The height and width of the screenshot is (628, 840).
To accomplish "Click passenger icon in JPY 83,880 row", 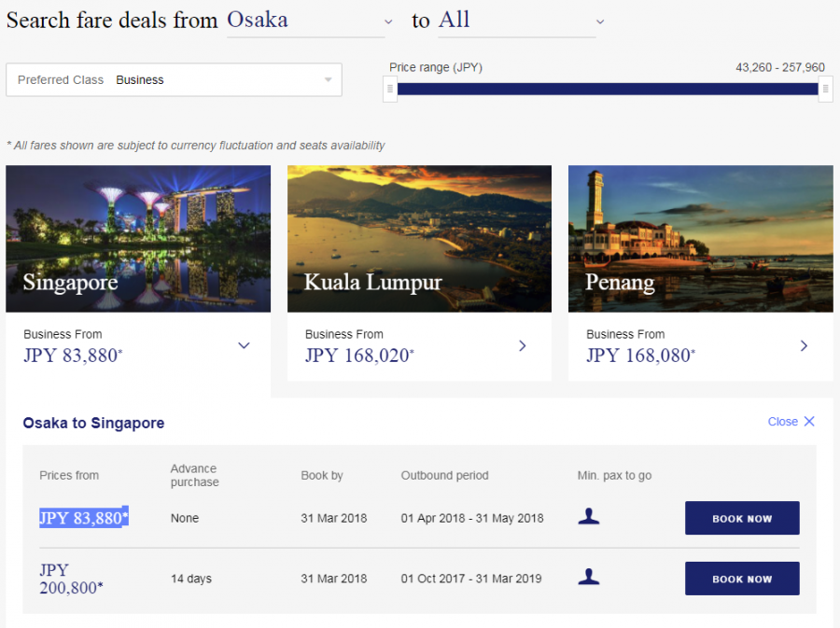I will (588, 517).
